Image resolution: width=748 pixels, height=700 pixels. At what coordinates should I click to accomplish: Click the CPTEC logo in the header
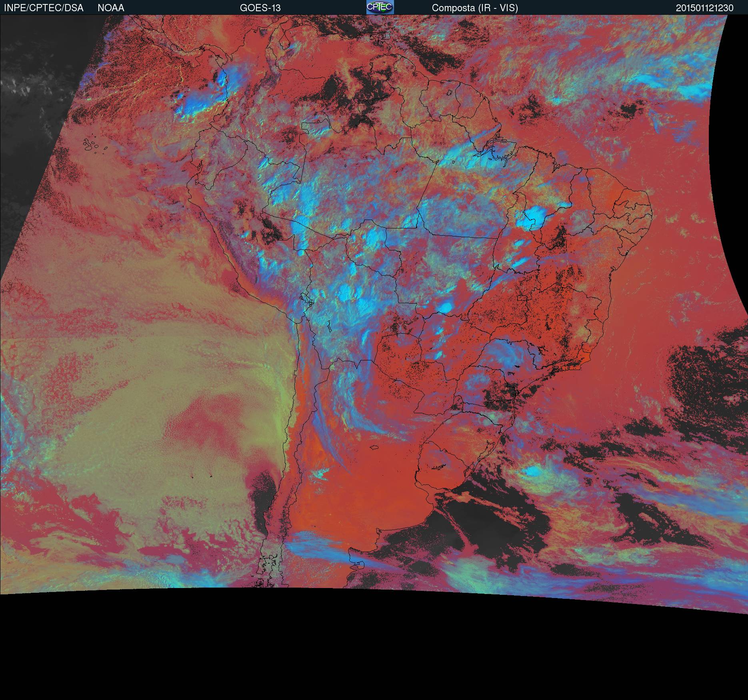380,7
